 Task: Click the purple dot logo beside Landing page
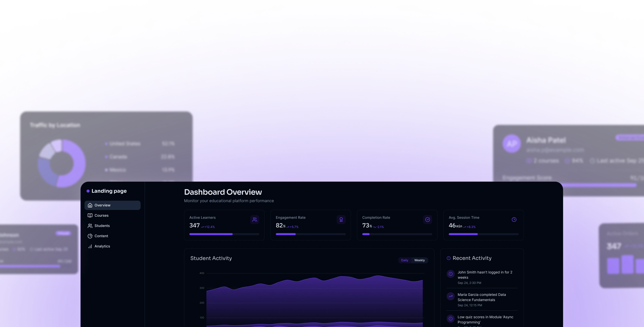pyautogui.click(x=88, y=191)
